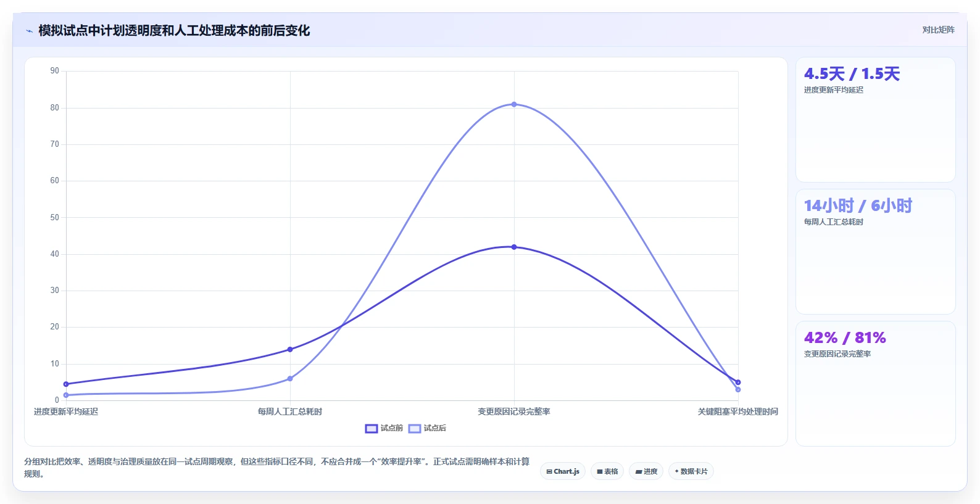Click the y-axis tick label 90
980x504 pixels.
coord(55,71)
